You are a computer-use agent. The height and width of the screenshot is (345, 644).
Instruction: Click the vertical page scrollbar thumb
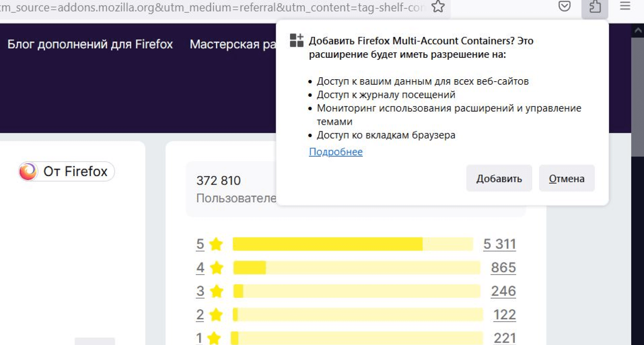click(x=638, y=98)
